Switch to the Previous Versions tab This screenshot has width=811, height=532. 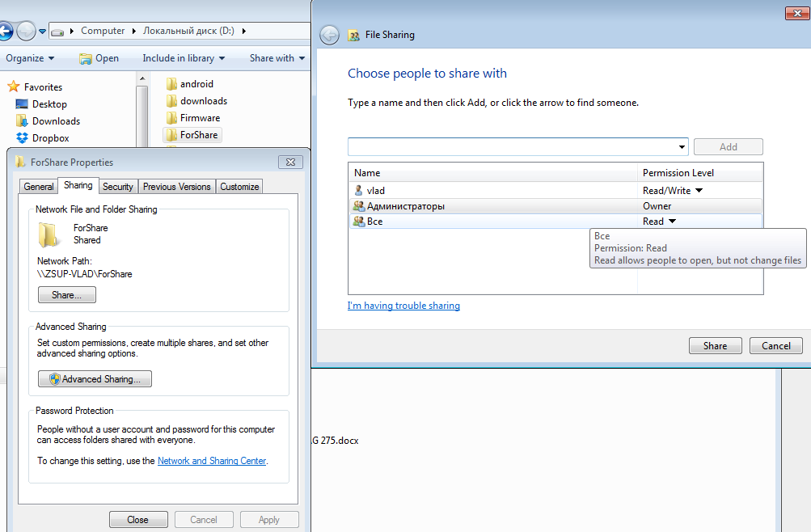tap(176, 187)
